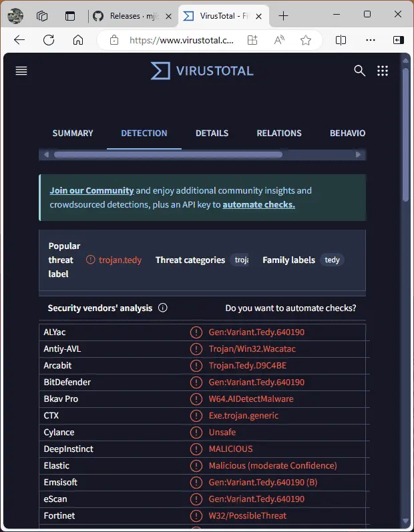The image size is (414, 532).
Task: Open split screen view icon
Action: click(x=341, y=40)
